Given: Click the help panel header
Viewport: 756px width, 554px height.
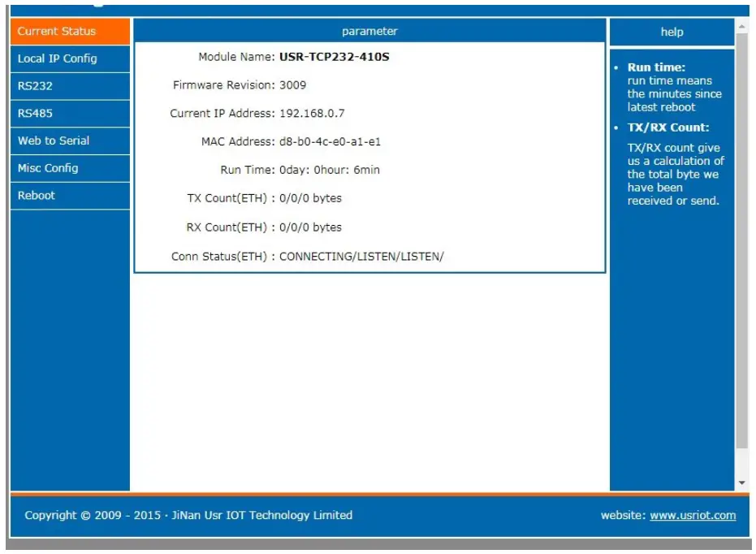Looking at the screenshot, I should pyautogui.click(x=670, y=31).
